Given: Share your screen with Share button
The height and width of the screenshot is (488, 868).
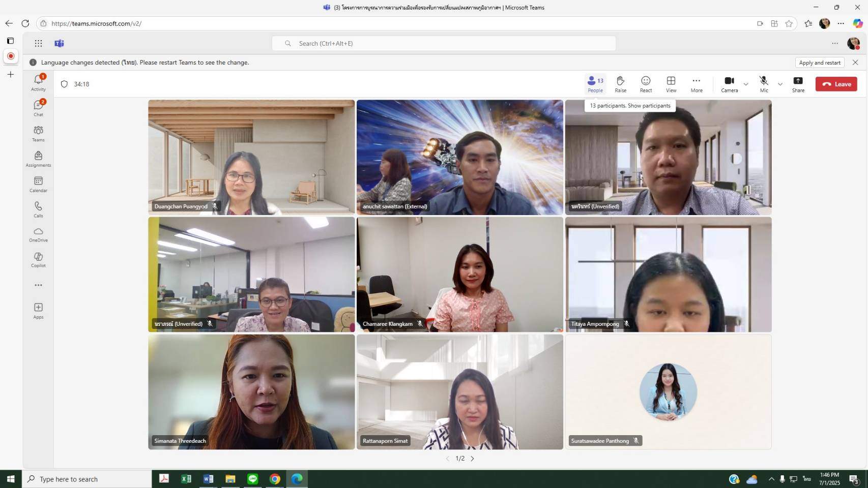Looking at the screenshot, I should [x=798, y=84].
